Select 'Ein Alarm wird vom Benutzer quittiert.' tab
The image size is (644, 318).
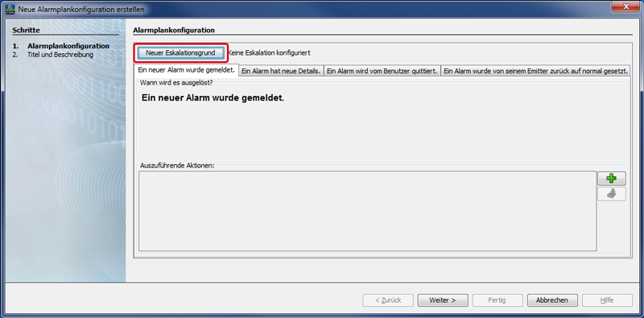(382, 71)
